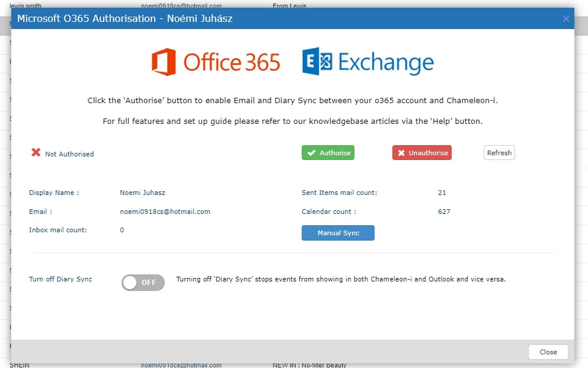Click the green Authorise button
The image size is (588, 368).
pos(328,152)
